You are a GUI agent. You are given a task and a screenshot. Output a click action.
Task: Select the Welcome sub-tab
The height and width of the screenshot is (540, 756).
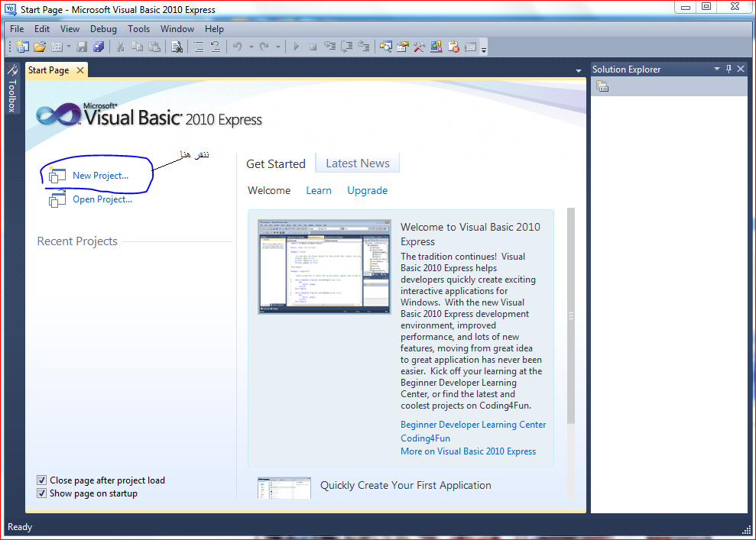[269, 190]
